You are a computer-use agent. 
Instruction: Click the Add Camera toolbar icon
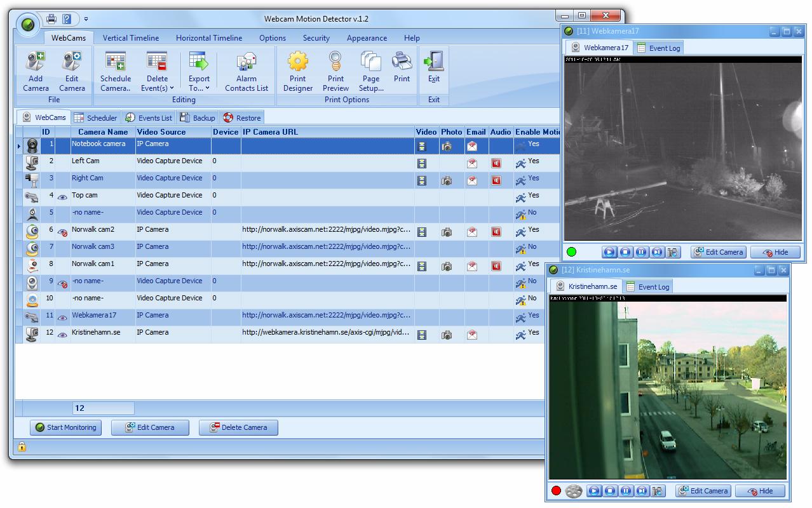[x=35, y=70]
